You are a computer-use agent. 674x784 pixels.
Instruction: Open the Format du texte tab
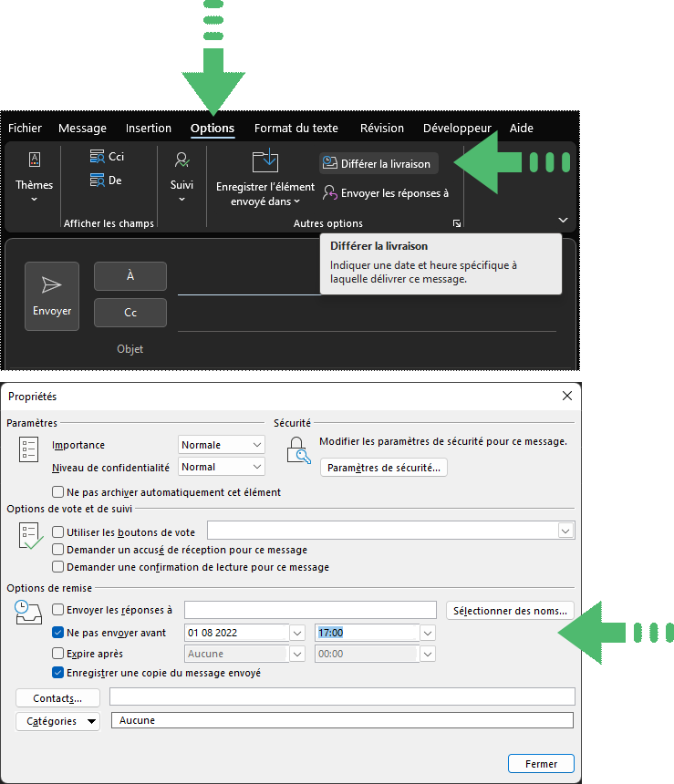click(296, 128)
